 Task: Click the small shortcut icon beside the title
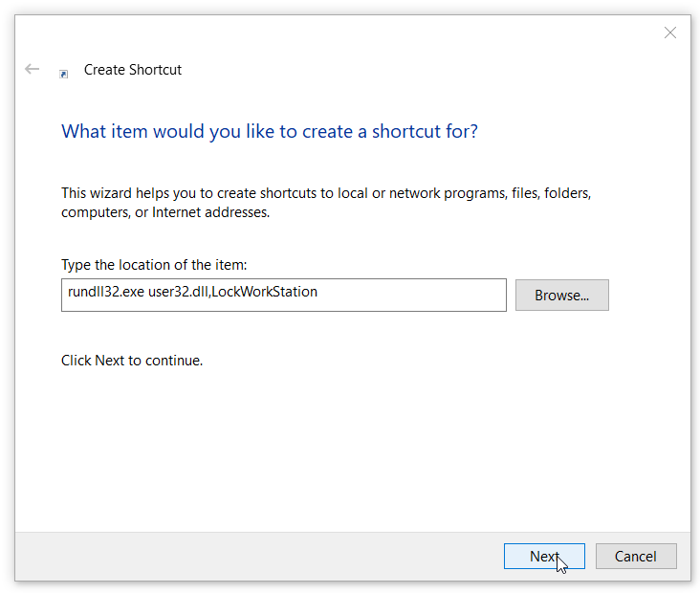pos(64,74)
